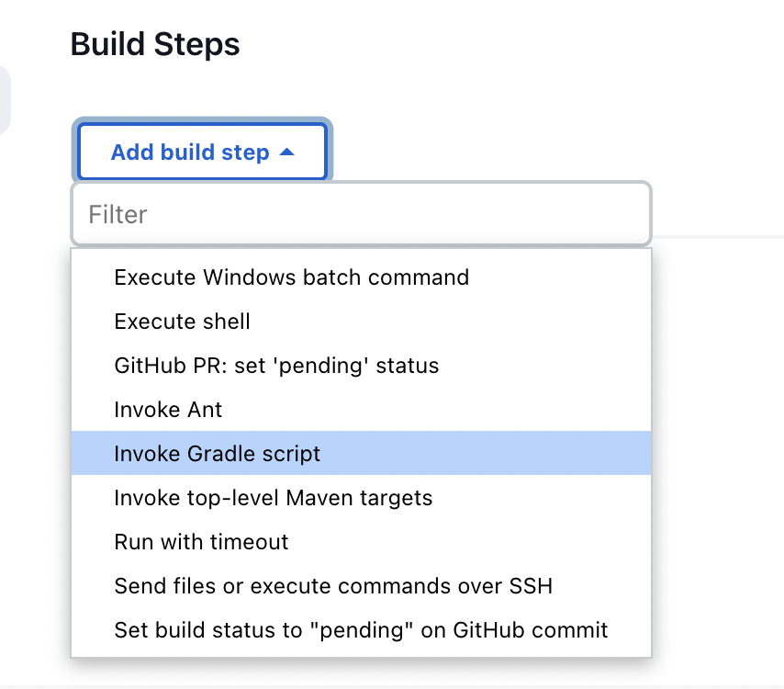
Task: Choose the Execute shell build step
Action: (182, 321)
